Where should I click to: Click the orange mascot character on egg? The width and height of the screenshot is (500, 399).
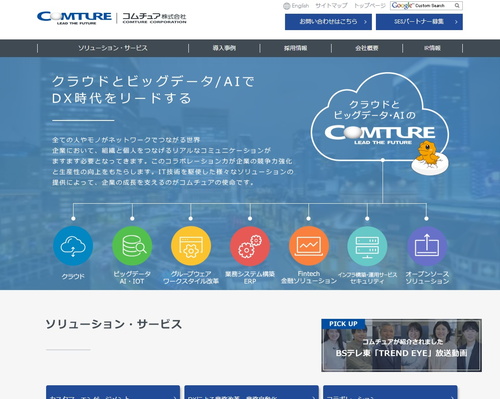click(429, 158)
